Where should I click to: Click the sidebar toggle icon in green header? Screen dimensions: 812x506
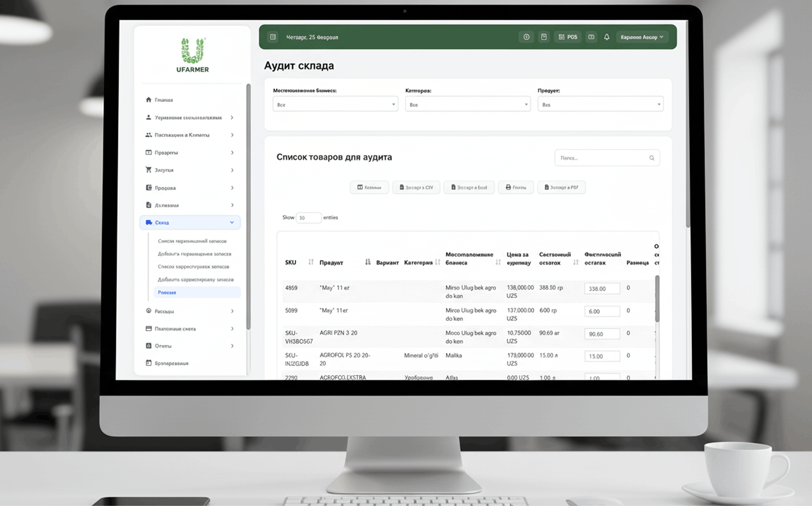(x=273, y=37)
